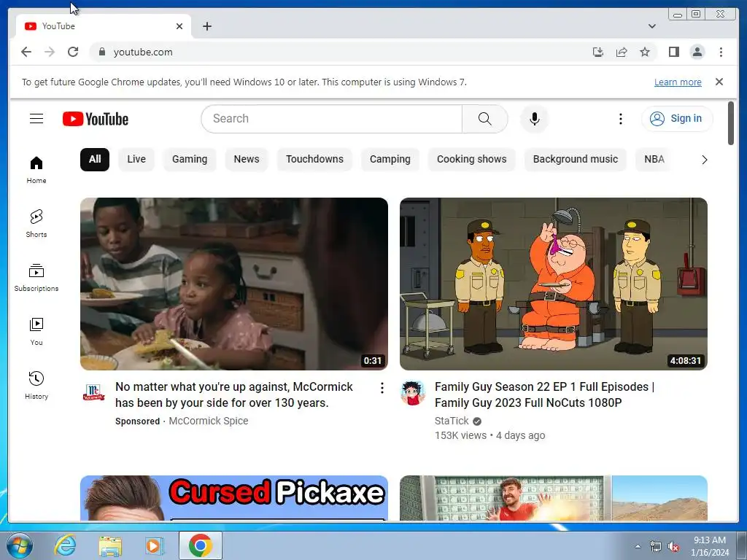Click the muted volume tray icon
Image resolution: width=747 pixels, height=560 pixels.
(x=673, y=547)
